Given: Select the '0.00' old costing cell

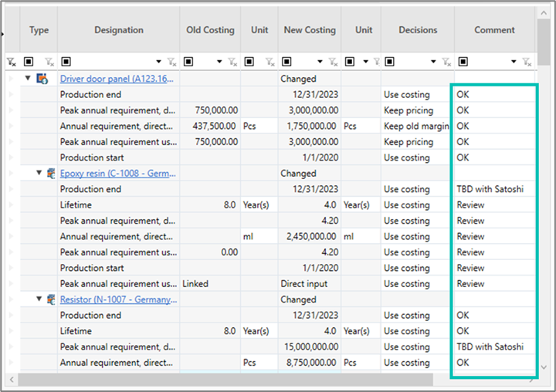Looking at the screenshot, I should [210, 252].
